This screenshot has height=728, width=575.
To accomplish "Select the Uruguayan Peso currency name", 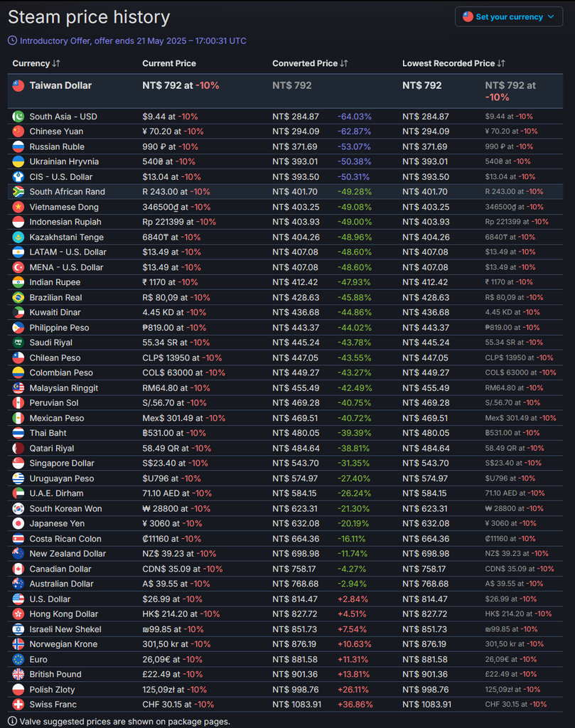I will [62, 478].
